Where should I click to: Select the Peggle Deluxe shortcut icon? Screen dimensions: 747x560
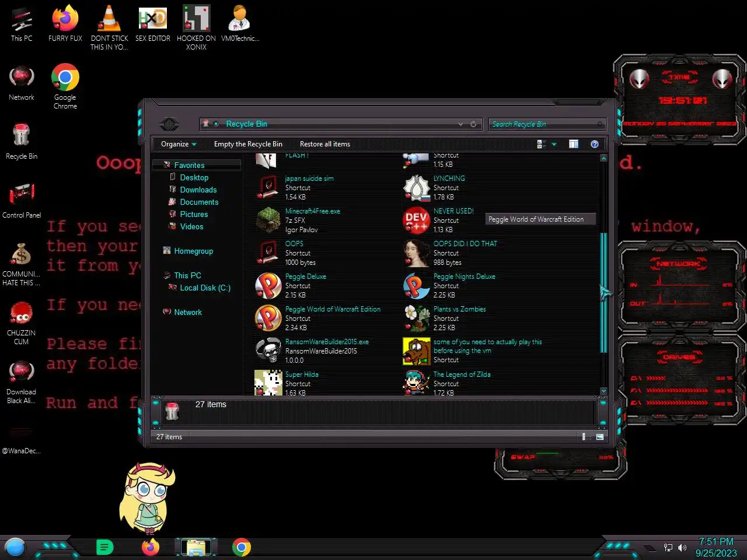268,285
